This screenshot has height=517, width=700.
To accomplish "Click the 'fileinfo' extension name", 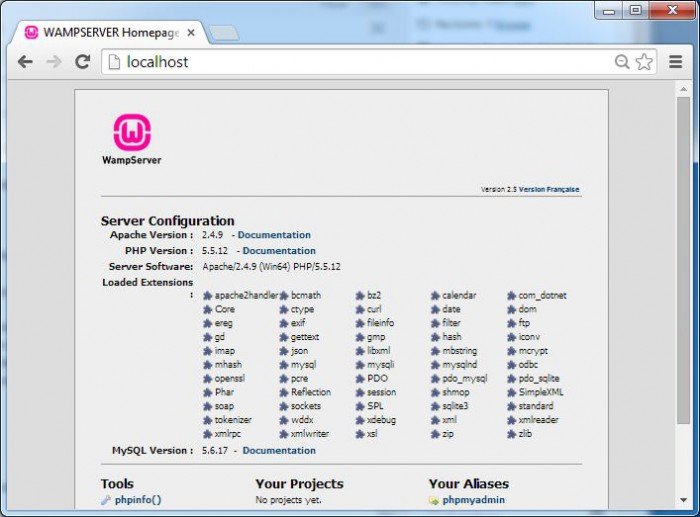I will pos(380,323).
